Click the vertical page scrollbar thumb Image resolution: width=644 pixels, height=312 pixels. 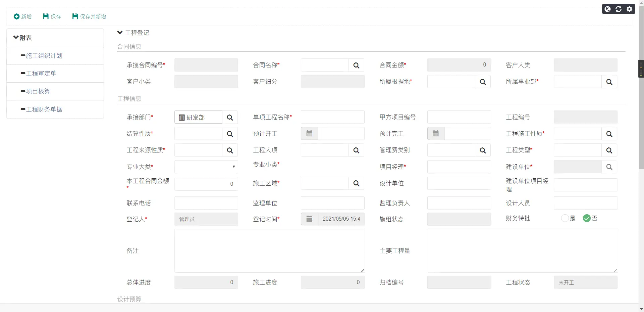pyautogui.click(x=641, y=87)
